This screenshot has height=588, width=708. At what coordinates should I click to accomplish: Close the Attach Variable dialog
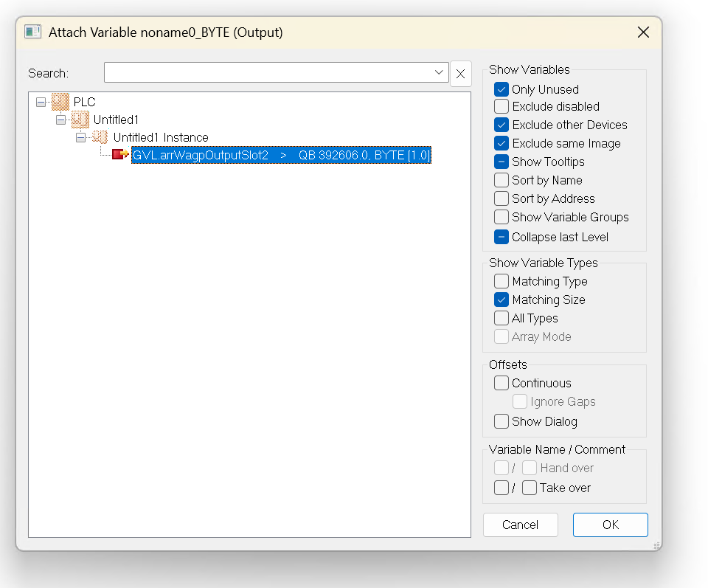coord(643,32)
